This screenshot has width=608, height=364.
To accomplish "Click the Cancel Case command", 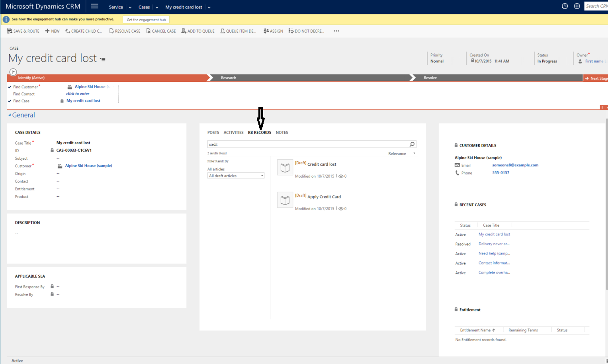I will [161, 31].
